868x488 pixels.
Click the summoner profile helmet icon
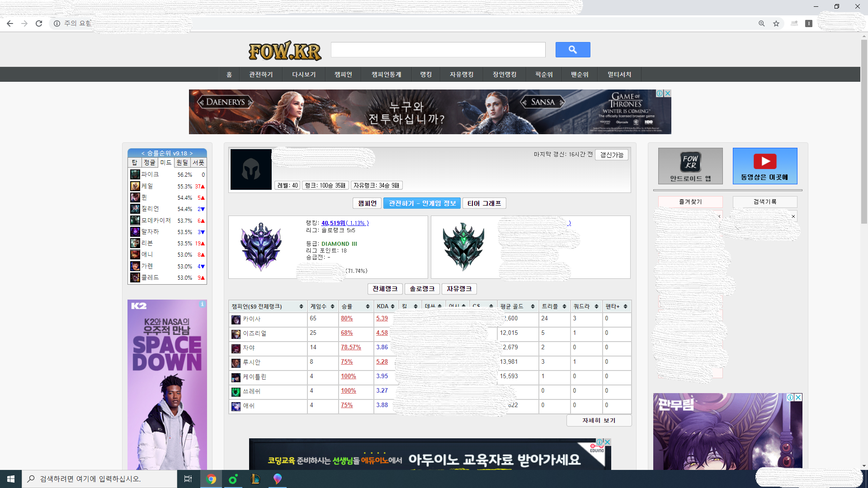tap(251, 169)
